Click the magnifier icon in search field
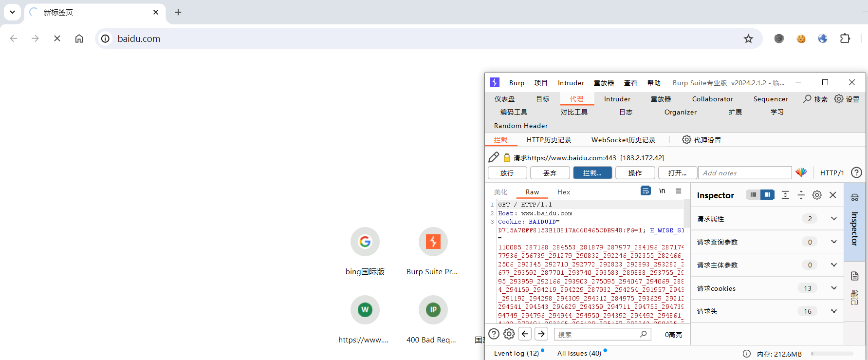Screen dimensions: 868x360 click(644, 334)
